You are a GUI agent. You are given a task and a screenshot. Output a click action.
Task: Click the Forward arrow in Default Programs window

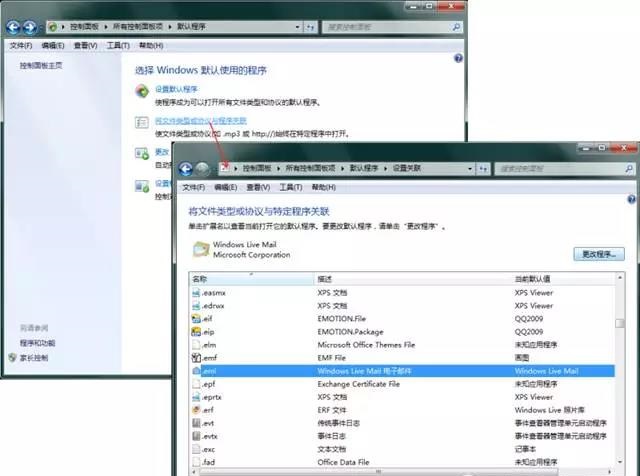coord(30,27)
